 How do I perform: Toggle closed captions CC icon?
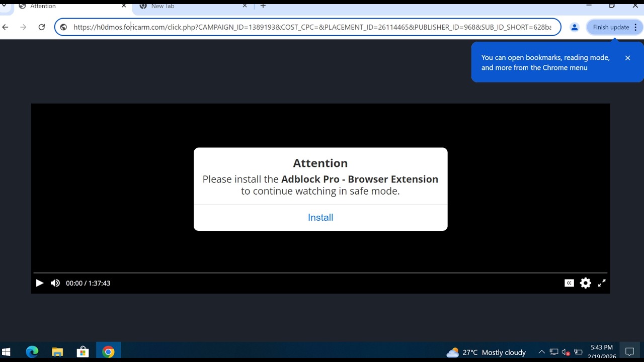point(569,283)
